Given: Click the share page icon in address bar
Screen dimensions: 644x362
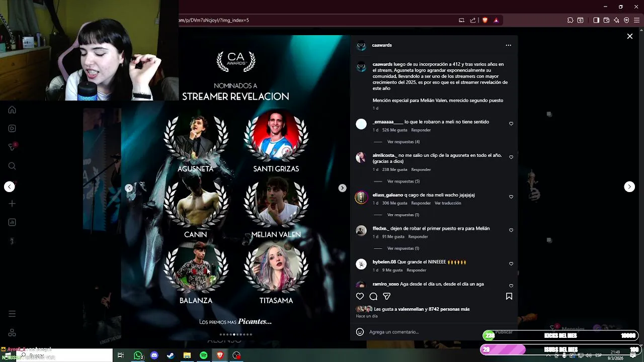Looking at the screenshot, I should (473, 20).
